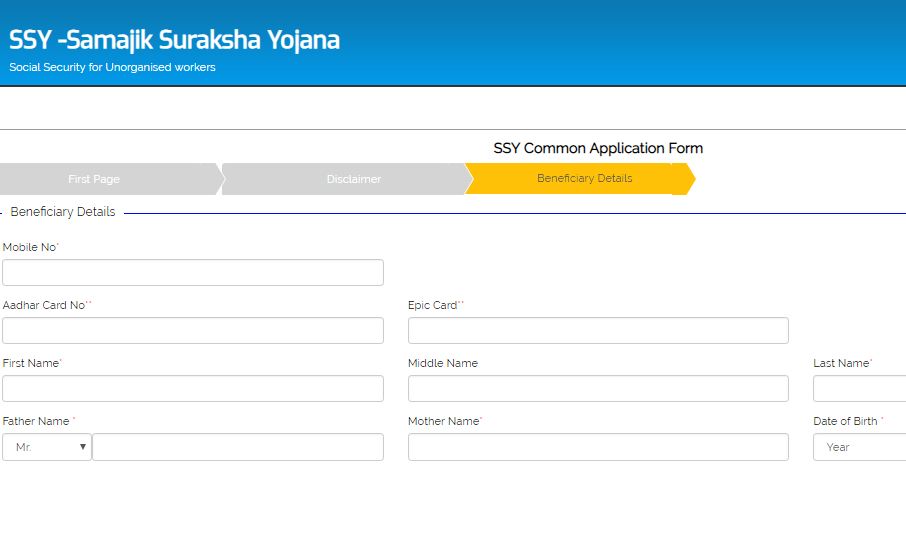Go to the First Page step

coord(94,179)
